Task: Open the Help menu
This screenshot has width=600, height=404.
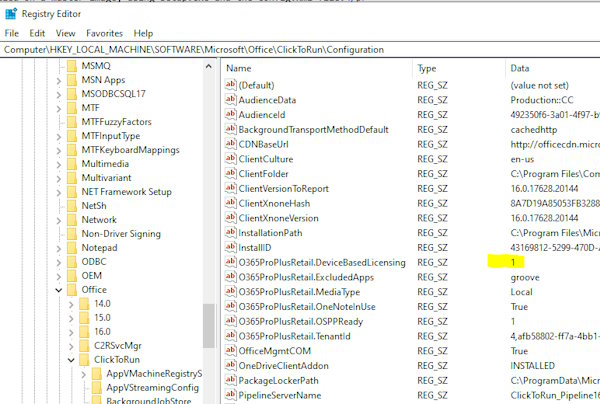Action: pos(143,33)
